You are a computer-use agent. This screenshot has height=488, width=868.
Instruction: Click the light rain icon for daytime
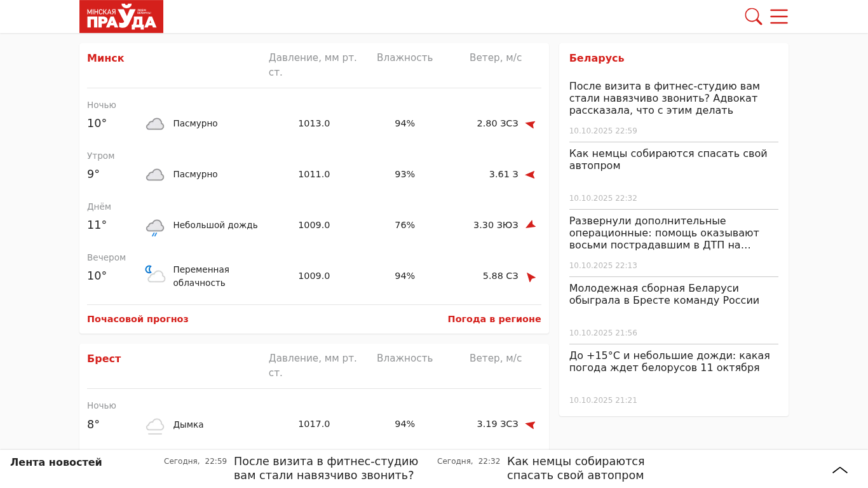pos(155,226)
